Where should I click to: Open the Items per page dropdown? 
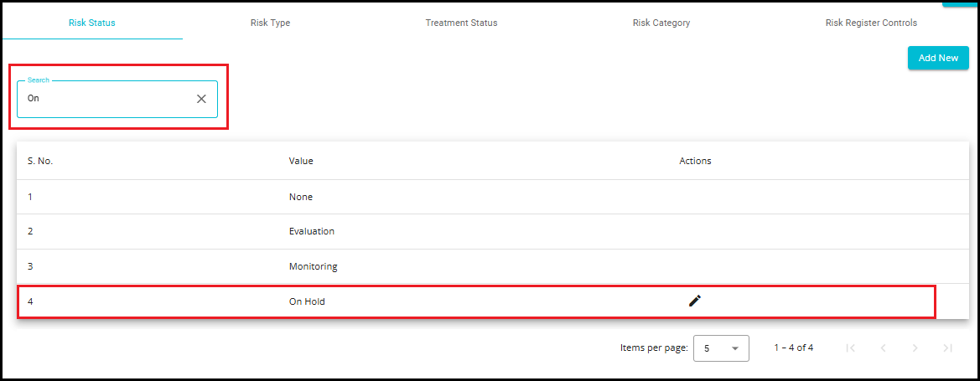pyautogui.click(x=721, y=348)
